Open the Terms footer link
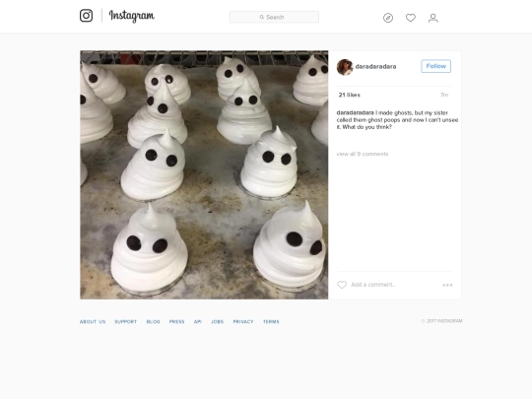Viewport: 532px width, 399px height. (271, 321)
